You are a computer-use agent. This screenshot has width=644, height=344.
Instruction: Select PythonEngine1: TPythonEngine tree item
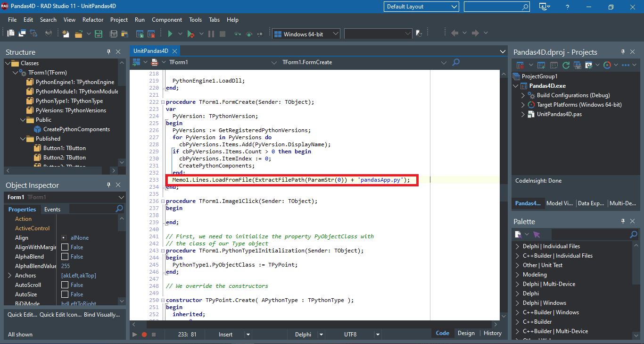(75, 82)
